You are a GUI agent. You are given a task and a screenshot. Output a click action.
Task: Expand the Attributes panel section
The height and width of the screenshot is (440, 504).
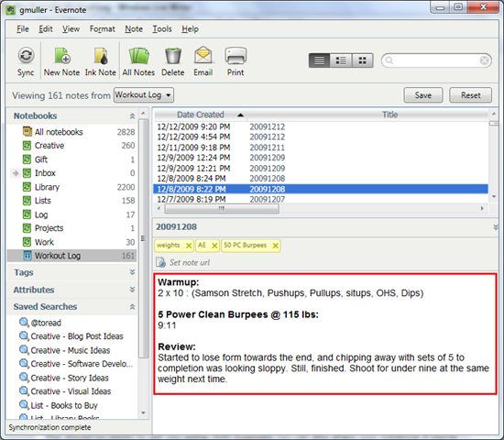[132, 290]
